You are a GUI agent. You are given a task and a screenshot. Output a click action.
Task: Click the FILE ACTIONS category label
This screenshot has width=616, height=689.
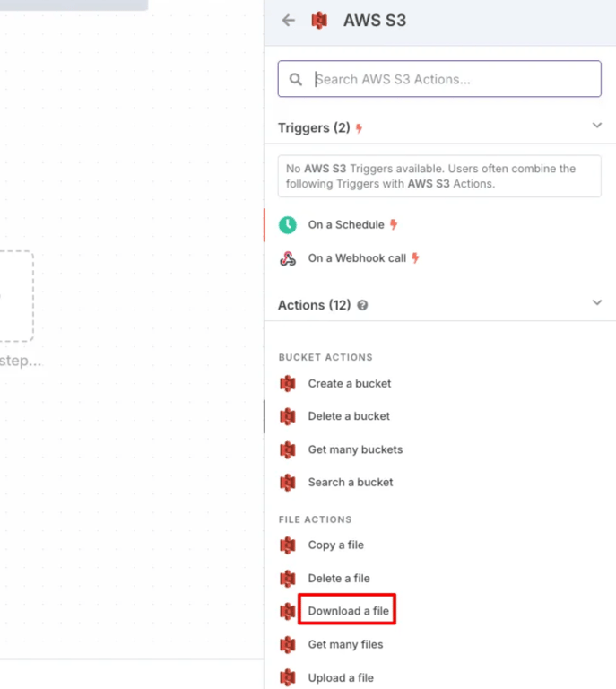coord(316,519)
